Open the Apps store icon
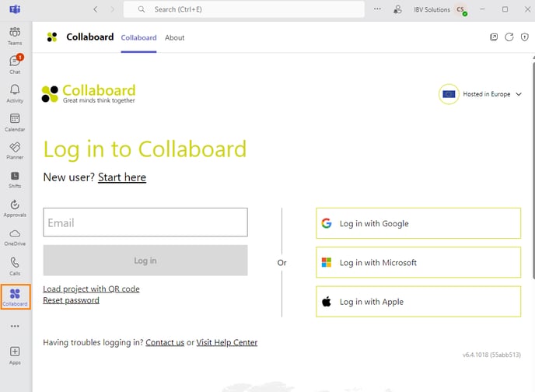The height and width of the screenshot is (392, 535). [15, 355]
